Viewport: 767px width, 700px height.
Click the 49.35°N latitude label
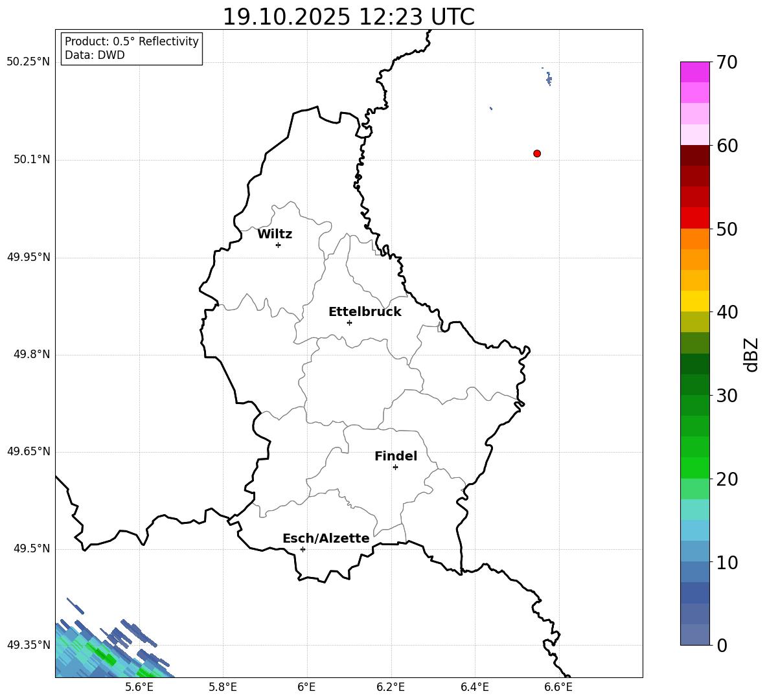pyautogui.click(x=29, y=645)
